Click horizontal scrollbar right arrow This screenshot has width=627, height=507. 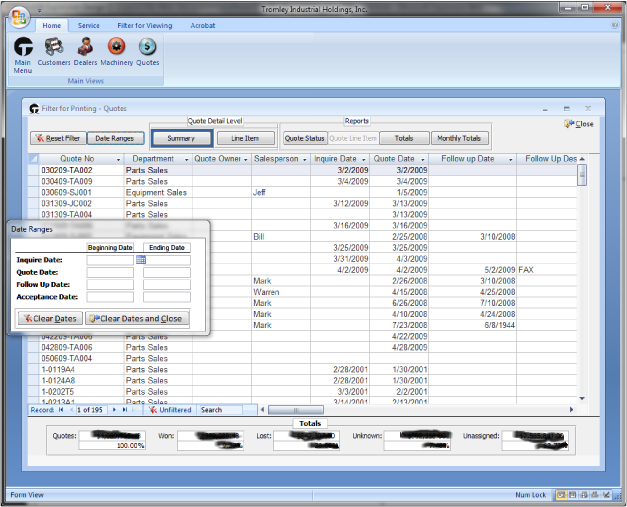click(x=571, y=410)
